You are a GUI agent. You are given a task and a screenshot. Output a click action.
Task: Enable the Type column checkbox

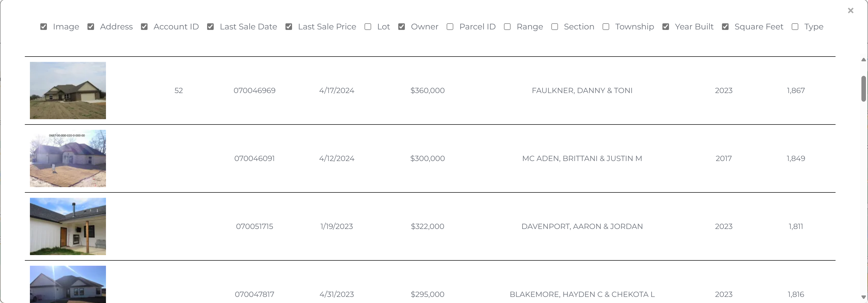[795, 27]
